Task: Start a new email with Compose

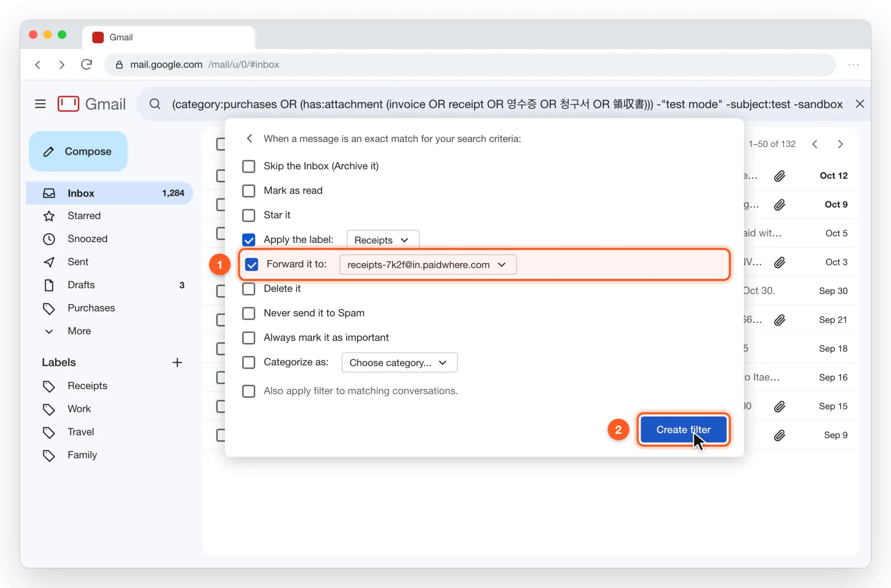Action: point(78,151)
